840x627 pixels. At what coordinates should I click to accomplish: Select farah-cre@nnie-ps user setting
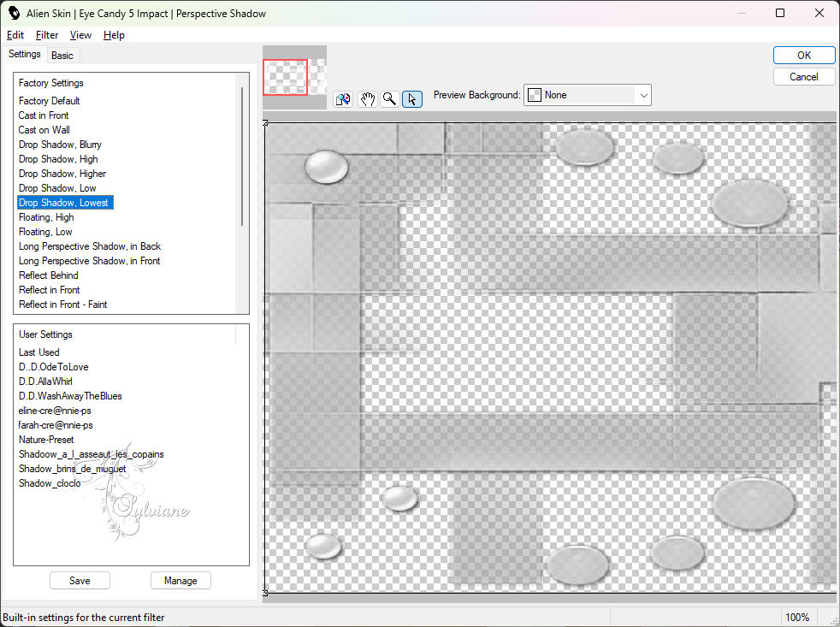click(x=56, y=425)
